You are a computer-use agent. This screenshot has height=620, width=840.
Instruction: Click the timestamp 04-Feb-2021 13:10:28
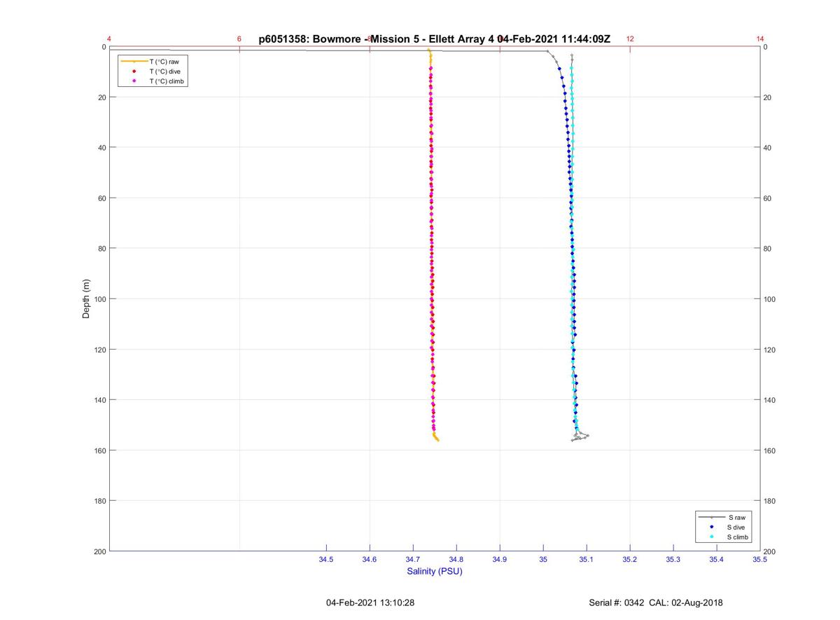point(370,602)
